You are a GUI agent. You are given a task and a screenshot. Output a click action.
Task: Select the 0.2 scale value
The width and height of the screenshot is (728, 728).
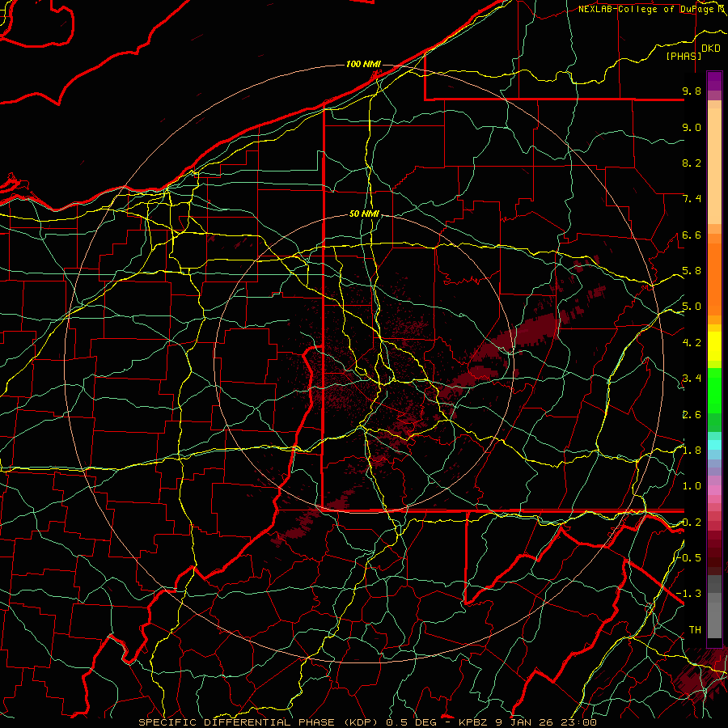(692, 523)
